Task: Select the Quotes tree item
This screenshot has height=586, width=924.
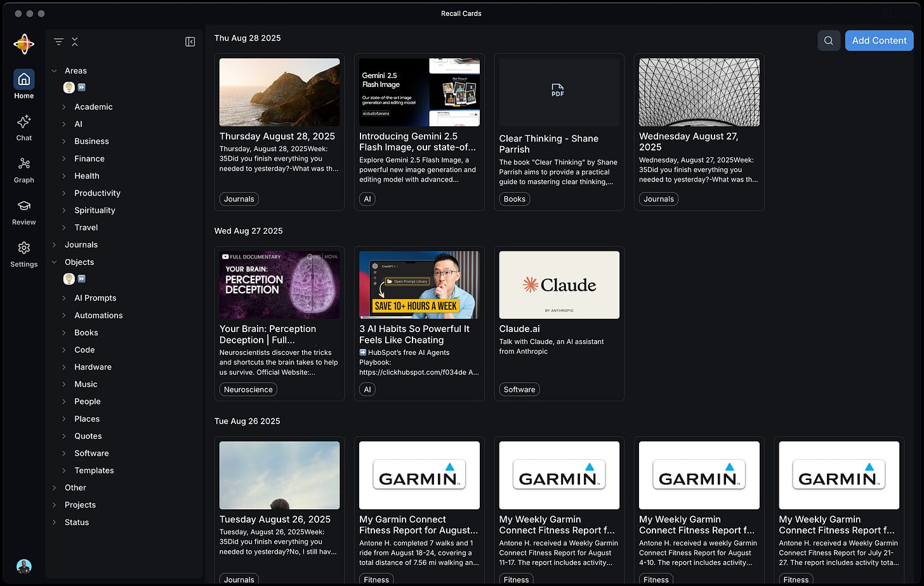Action: 88,436
